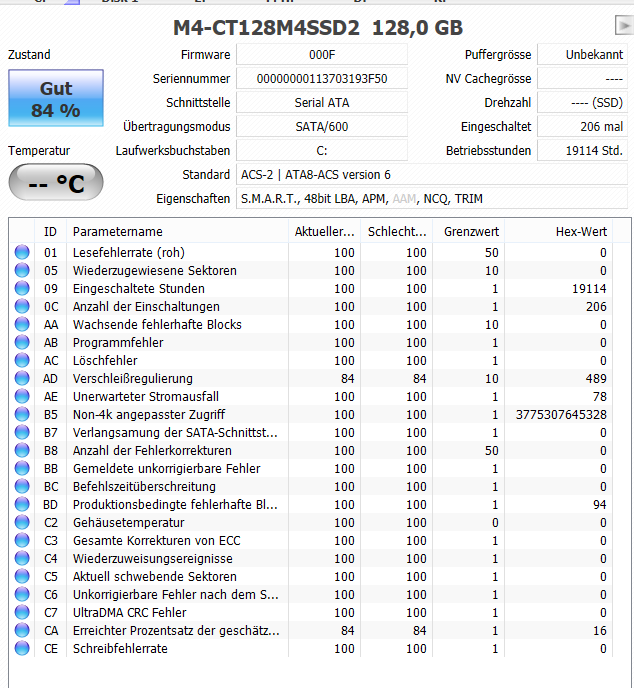
Task: Click status icon for row CA Erreichter Prozentsatz
Action: click(22, 630)
